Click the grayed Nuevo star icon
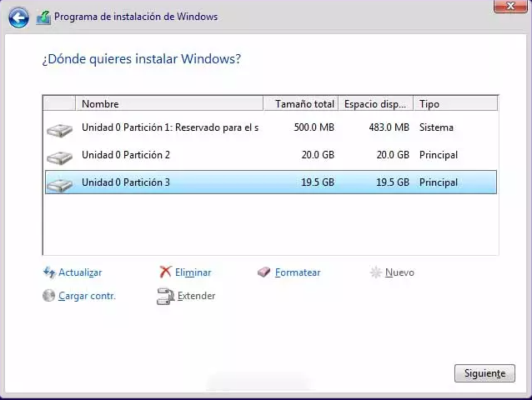The image size is (532, 400). coord(375,272)
